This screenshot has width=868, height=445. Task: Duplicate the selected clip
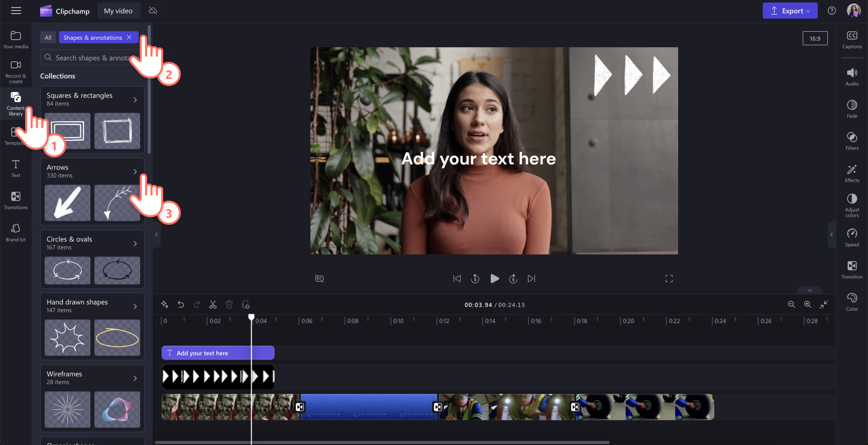[x=246, y=305]
